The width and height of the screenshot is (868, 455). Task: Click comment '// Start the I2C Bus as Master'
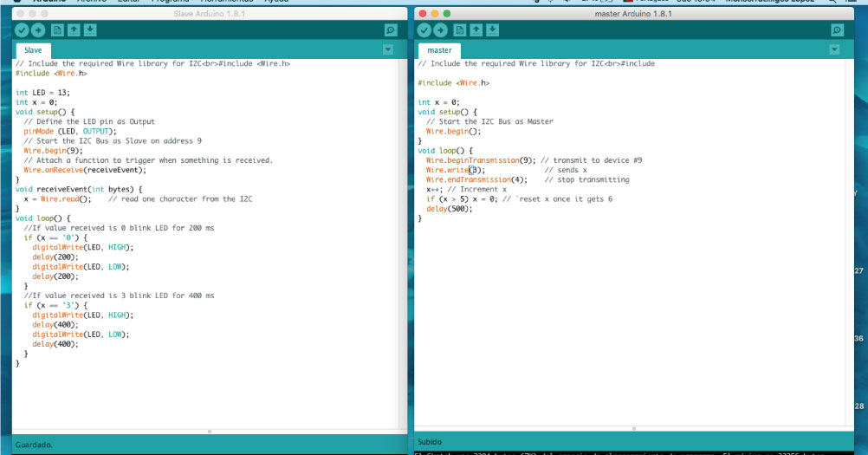pyautogui.click(x=489, y=122)
